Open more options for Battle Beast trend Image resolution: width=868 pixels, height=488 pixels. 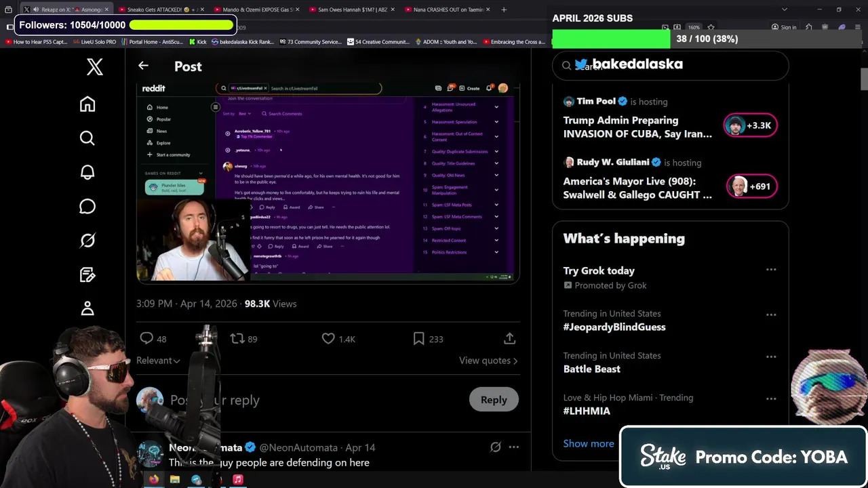click(x=771, y=357)
